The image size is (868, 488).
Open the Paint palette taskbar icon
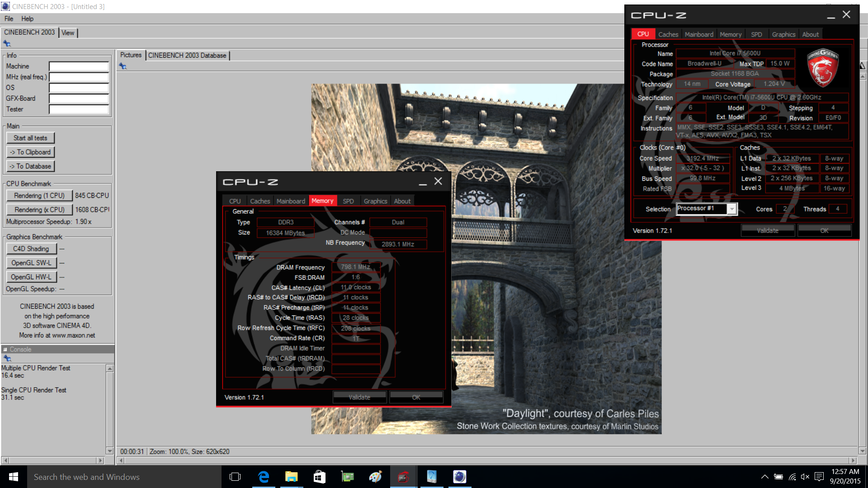click(x=376, y=477)
